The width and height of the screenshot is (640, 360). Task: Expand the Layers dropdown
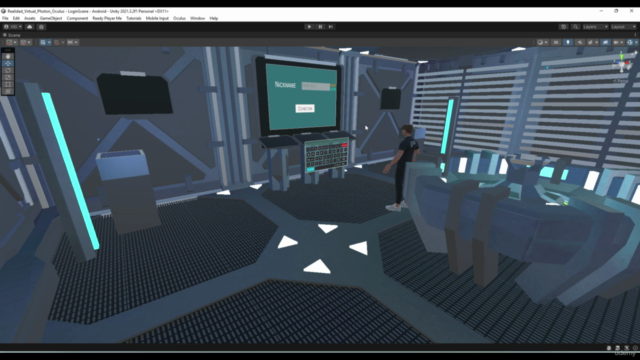click(595, 27)
